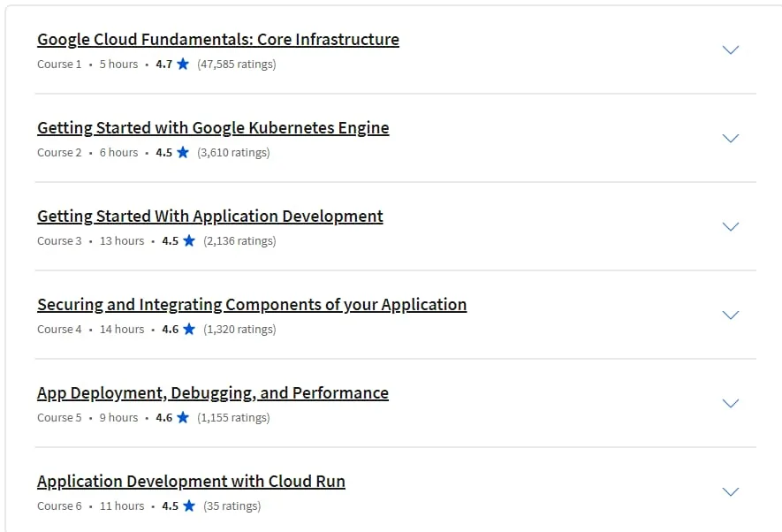Click the 47,585 ratings count text
The height and width of the screenshot is (532, 782).
pos(237,65)
